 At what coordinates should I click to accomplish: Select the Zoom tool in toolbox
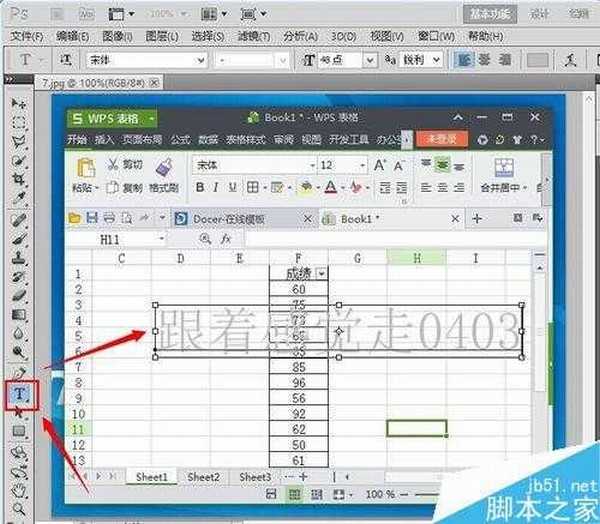[x=19, y=509]
